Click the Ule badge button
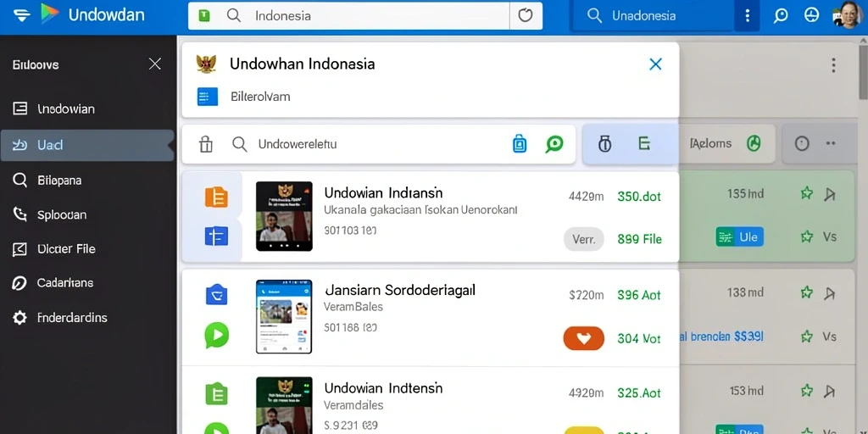The image size is (868, 434). click(739, 237)
